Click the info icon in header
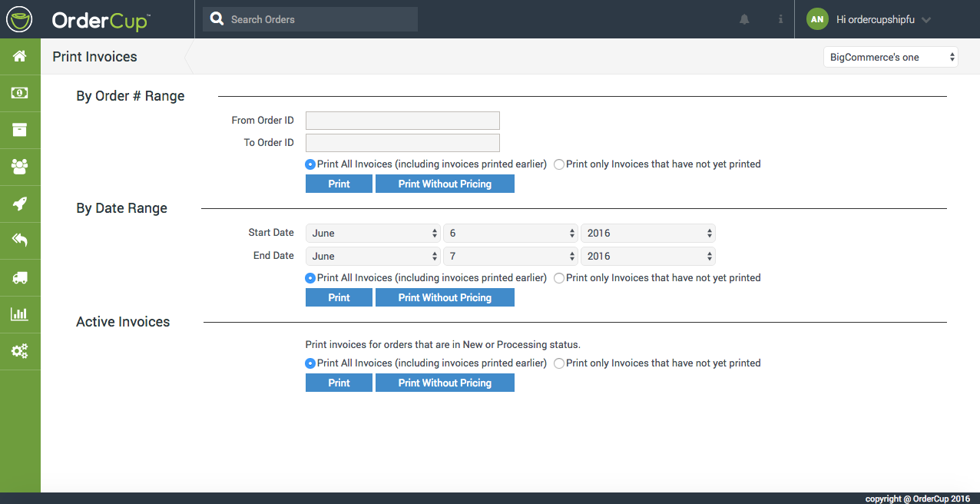 (x=780, y=19)
